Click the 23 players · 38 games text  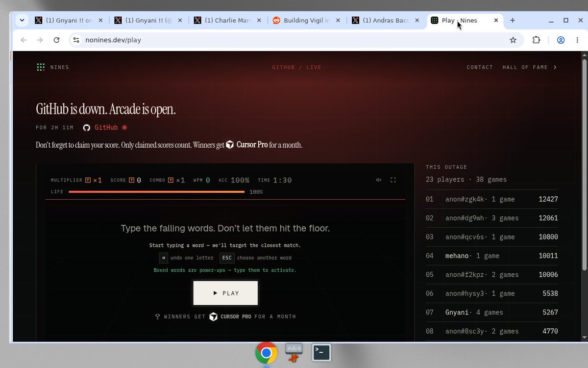click(x=466, y=180)
